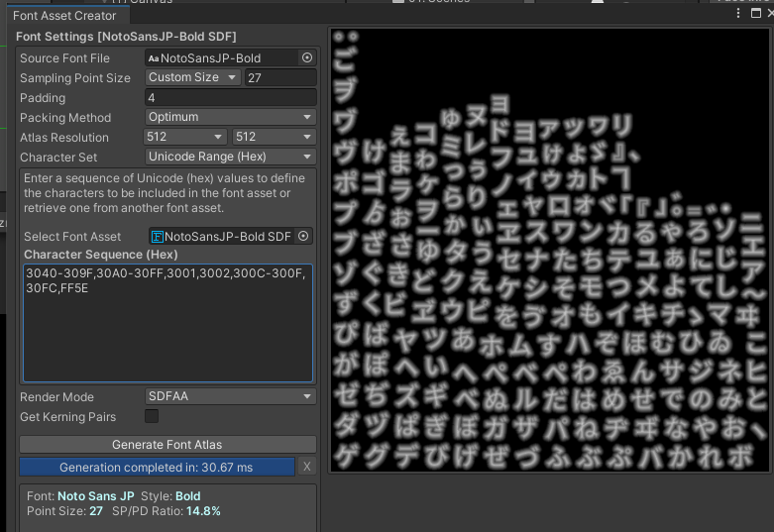Click the NotoSansJP-Bold SDF font asset icon

pos(157,237)
